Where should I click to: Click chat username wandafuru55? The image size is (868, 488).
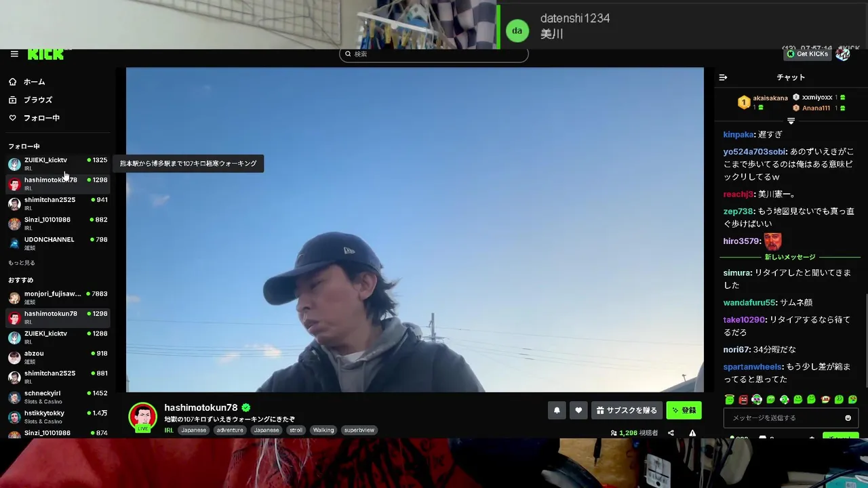coord(749,302)
